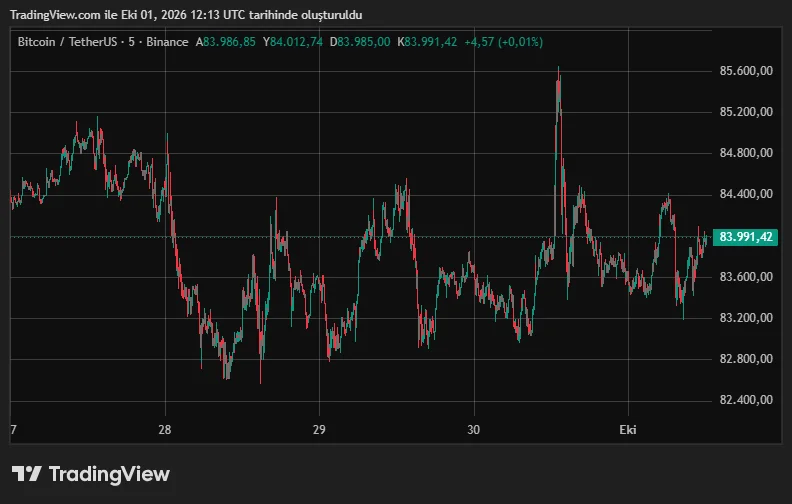Click the 85.200,00 price axis label
The height and width of the screenshot is (504, 792).
746,112
